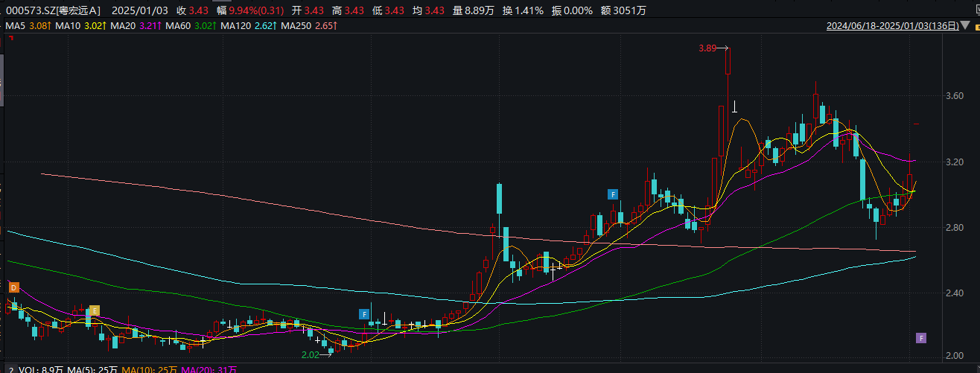Click the 均 3.43 average price
This screenshot has width=980, height=373.
coord(427,11)
